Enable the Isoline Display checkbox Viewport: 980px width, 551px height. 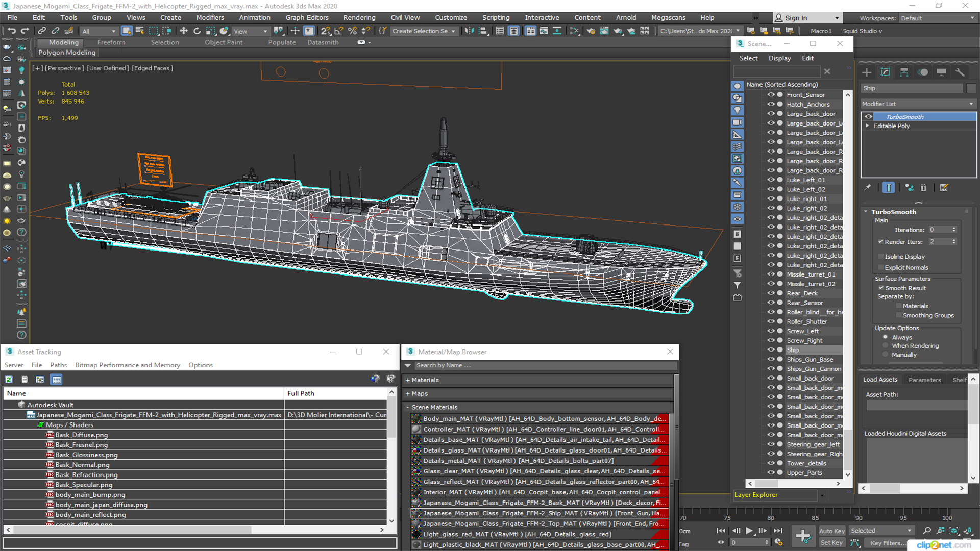(x=880, y=256)
